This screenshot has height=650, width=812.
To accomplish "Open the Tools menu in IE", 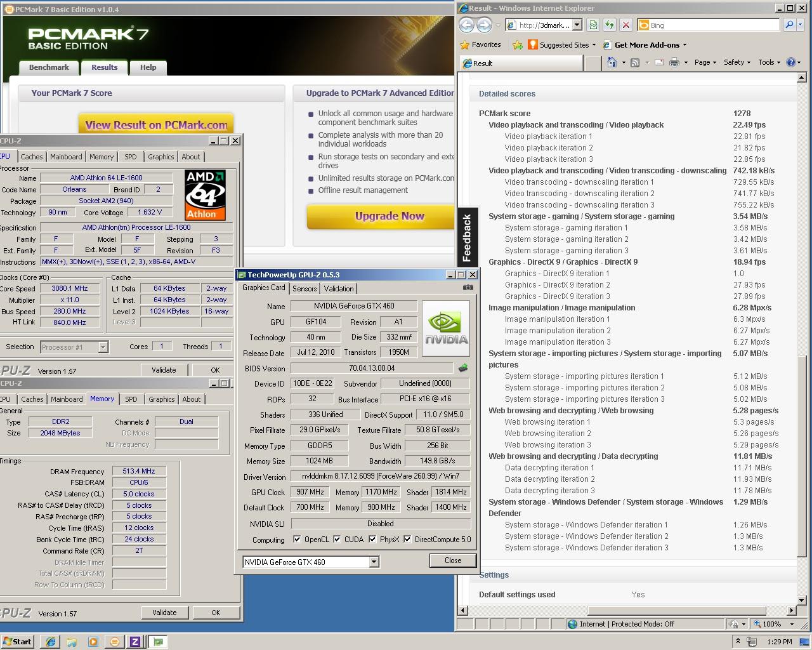I will point(769,62).
